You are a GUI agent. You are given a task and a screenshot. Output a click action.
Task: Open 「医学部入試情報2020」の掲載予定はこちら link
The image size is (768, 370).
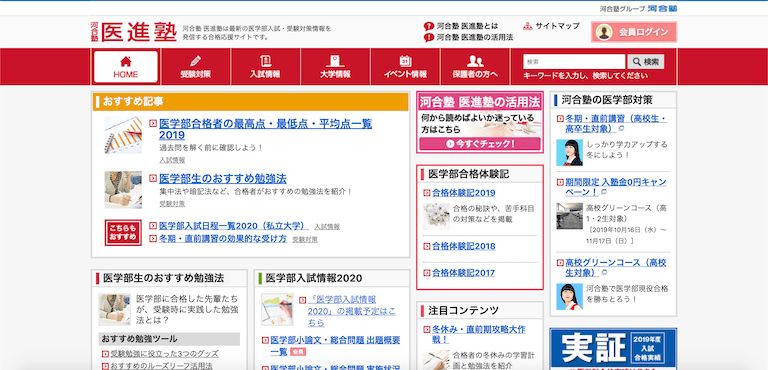pos(352,311)
